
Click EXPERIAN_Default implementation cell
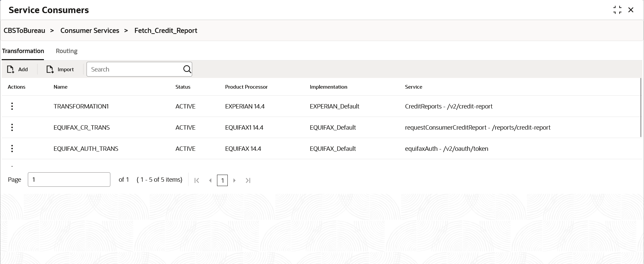pyautogui.click(x=334, y=106)
